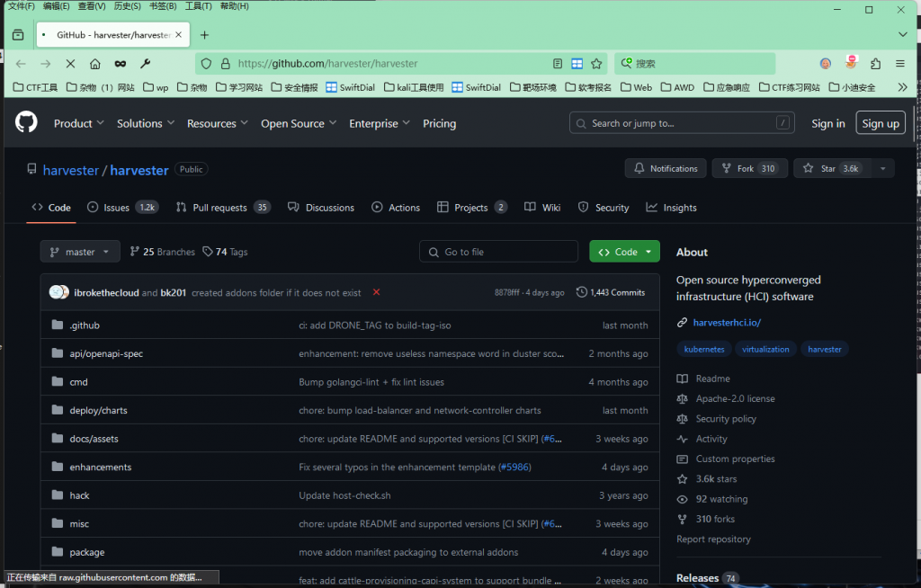Open the tab overview icon at left
This screenshot has width=921, height=588.
coord(18,35)
